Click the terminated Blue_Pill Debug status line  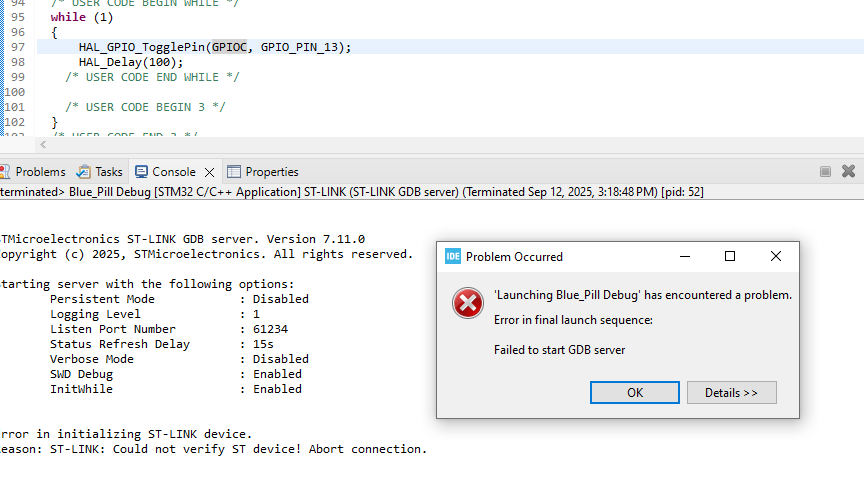coord(352,192)
